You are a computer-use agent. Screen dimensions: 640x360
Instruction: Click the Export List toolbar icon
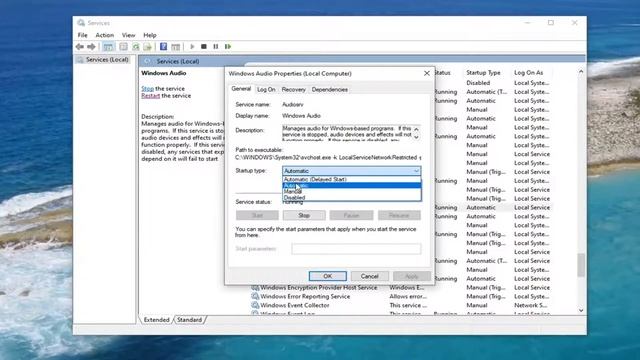click(147, 47)
